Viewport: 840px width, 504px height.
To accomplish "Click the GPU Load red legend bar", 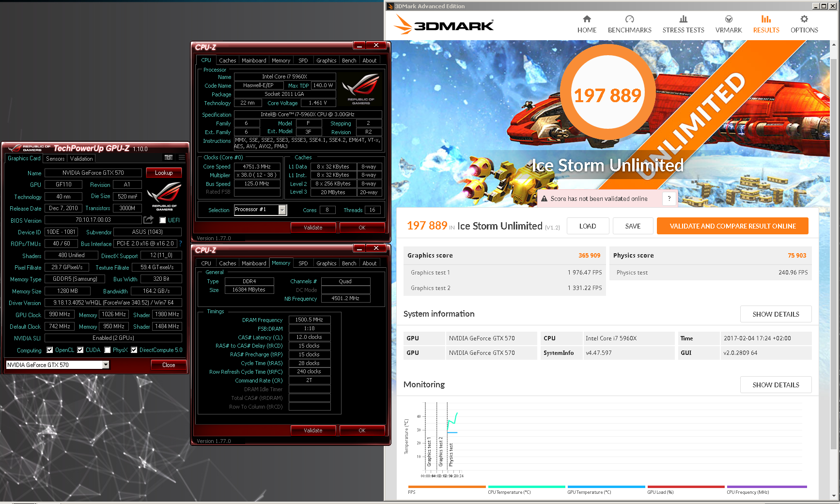I will (x=686, y=487).
